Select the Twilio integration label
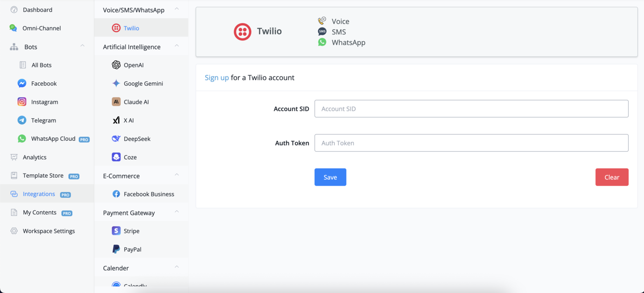The image size is (644, 293). coord(132,28)
